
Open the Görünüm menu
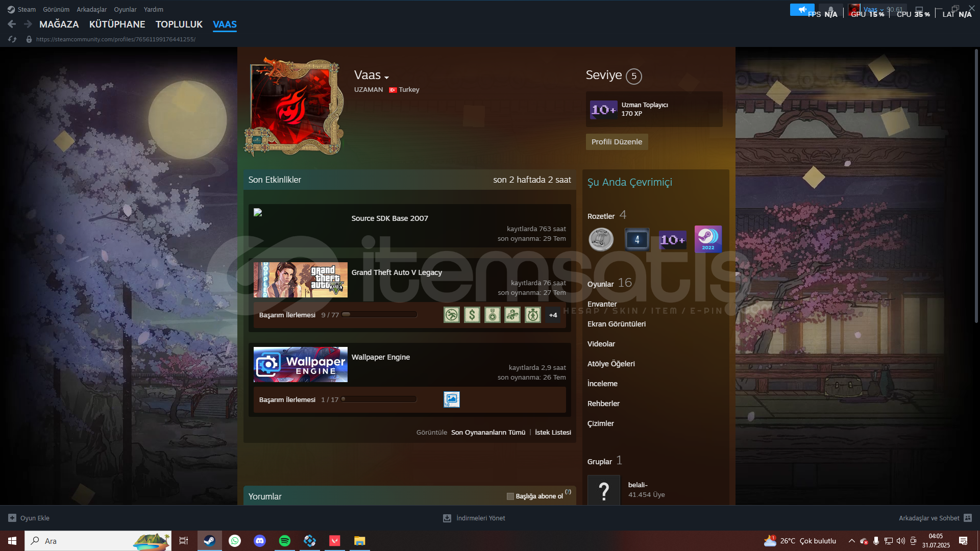56,9
